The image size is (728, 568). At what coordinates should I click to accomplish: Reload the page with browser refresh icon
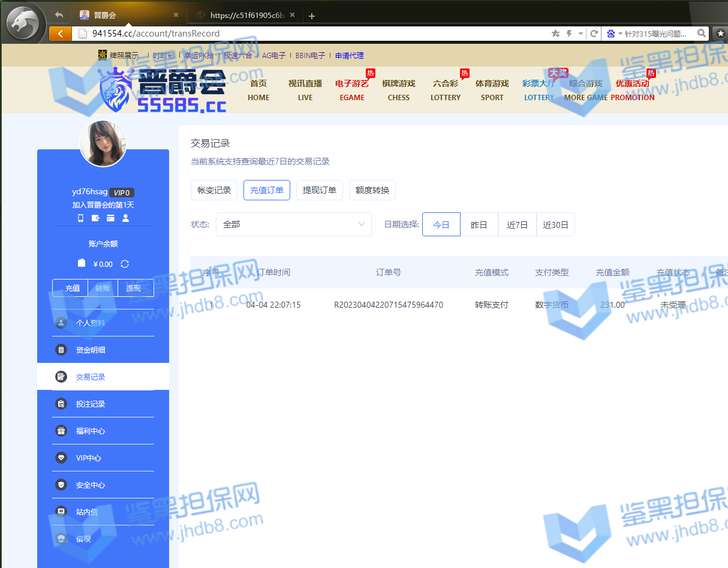point(594,34)
